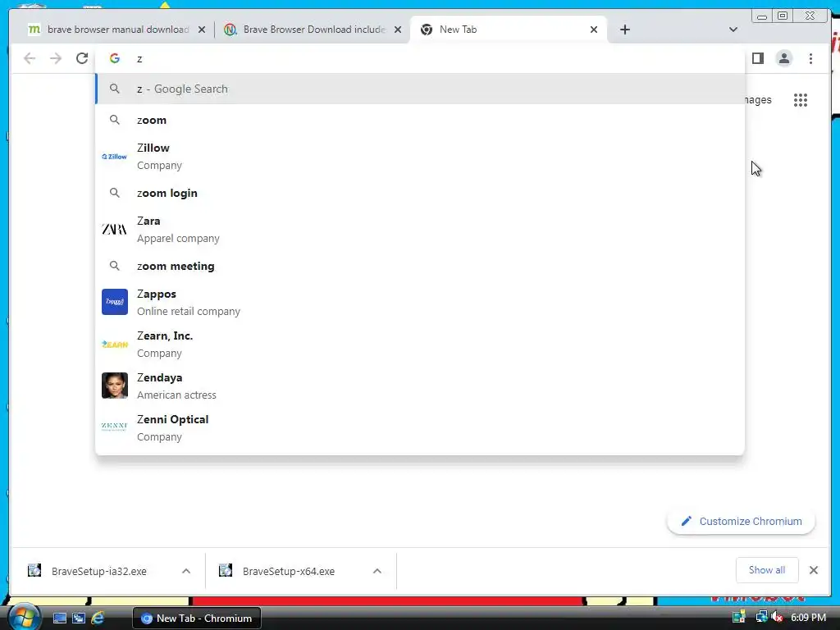The width and height of the screenshot is (840, 630).
Task: Click the Zearn logo icon
Action: [x=115, y=344]
